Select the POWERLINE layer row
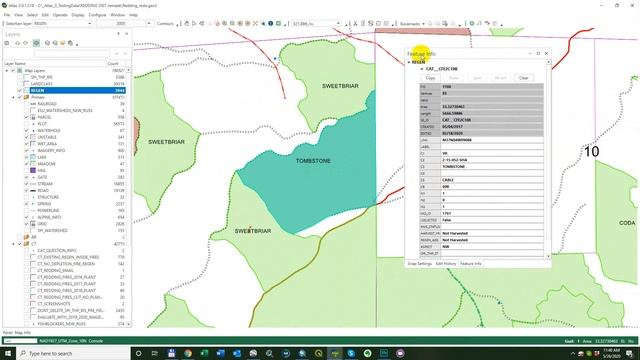Image resolution: width=640 pixels, height=360 pixels. pos(76,210)
